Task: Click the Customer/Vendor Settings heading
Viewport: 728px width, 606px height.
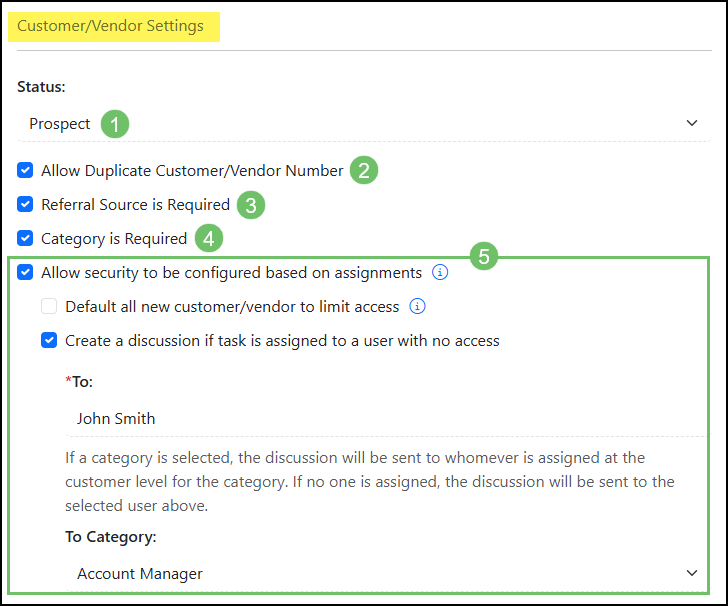Action: pos(110,26)
